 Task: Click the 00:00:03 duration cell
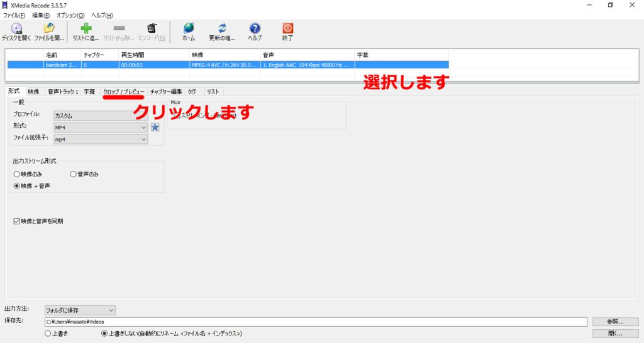[x=154, y=65]
